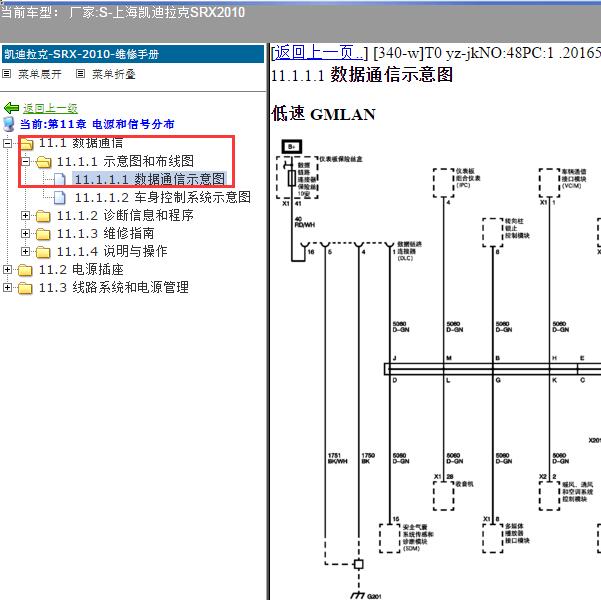The width and height of the screenshot is (601, 600).
Task: Click the 1750 BK wire label
Action: (368, 458)
